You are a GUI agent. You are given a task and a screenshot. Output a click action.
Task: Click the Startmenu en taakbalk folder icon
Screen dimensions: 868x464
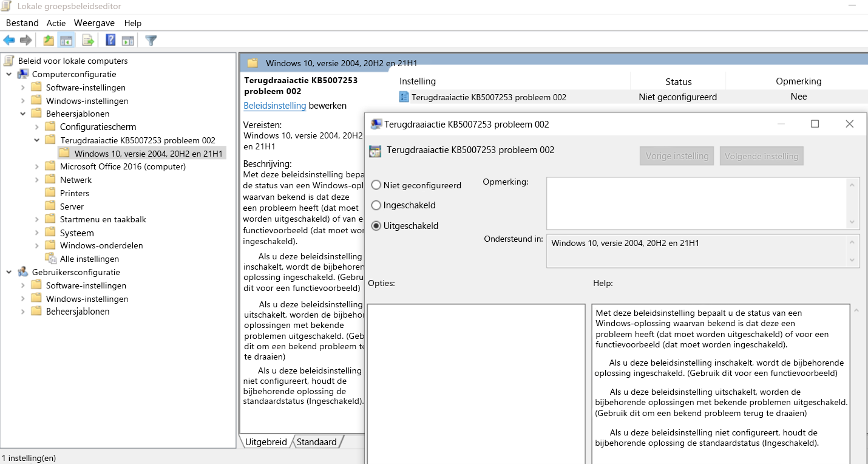click(50, 219)
